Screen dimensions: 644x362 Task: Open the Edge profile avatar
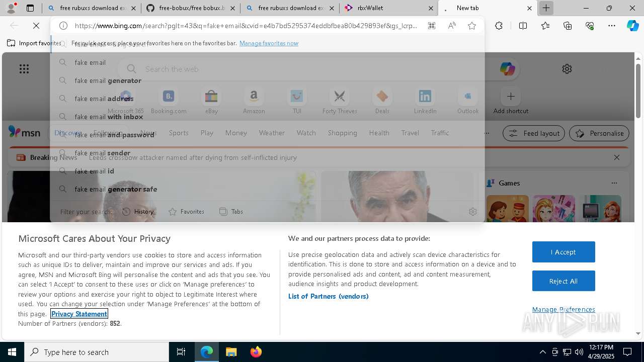click(11, 8)
